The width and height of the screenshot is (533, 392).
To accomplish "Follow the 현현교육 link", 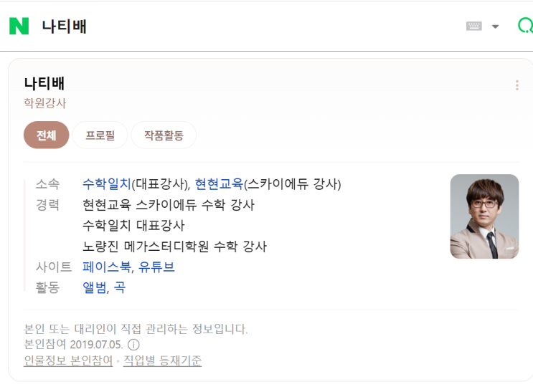I will pos(219,184).
